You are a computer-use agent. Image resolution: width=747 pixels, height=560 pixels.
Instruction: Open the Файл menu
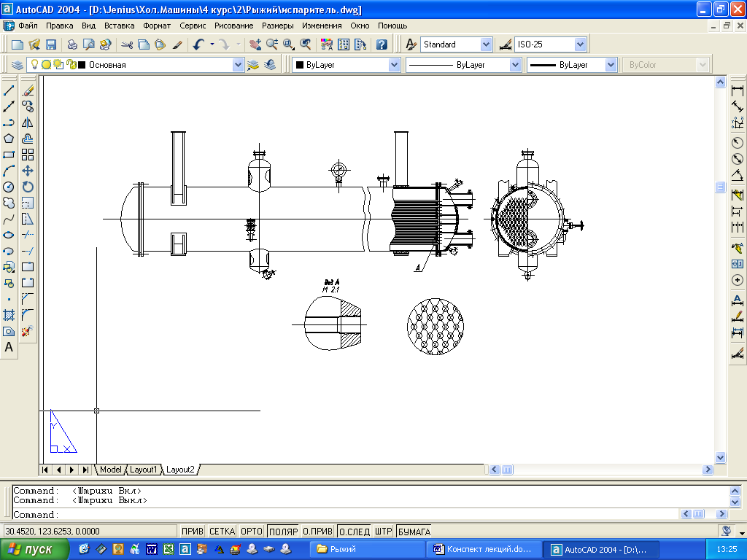(x=28, y=26)
